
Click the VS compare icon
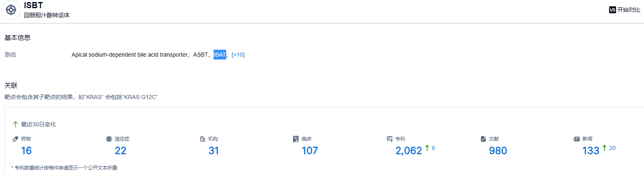click(612, 10)
